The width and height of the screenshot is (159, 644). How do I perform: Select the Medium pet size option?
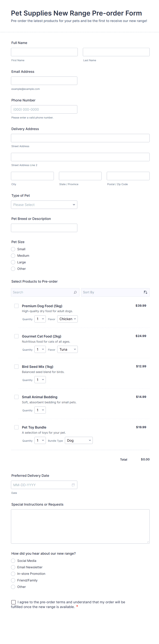pyautogui.click(x=13, y=256)
